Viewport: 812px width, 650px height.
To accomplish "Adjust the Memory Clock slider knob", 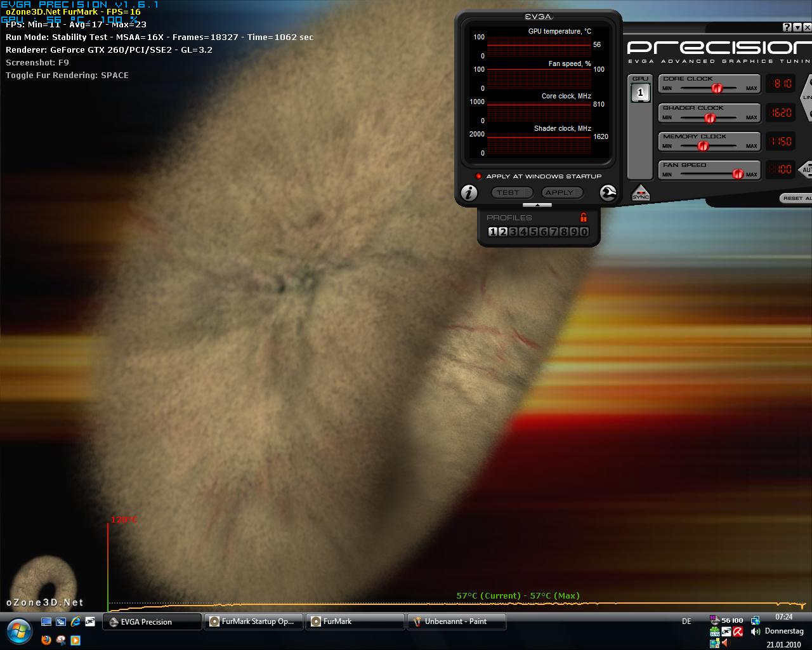I will 703,146.
